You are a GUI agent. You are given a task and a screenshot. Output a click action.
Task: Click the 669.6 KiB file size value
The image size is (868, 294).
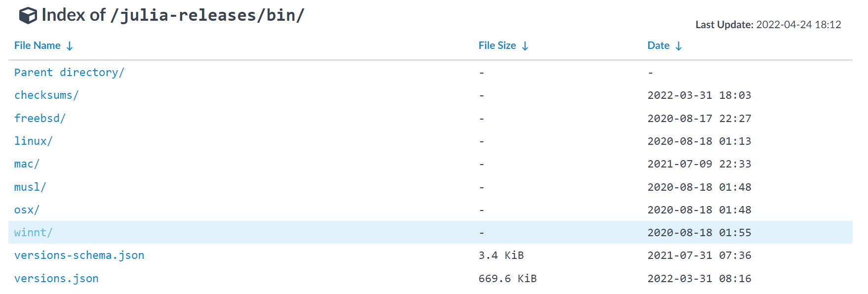pyautogui.click(x=507, y=279)
